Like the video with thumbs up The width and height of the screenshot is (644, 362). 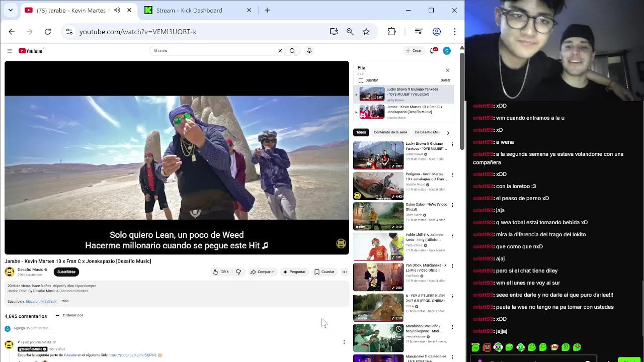coord(221,272)
